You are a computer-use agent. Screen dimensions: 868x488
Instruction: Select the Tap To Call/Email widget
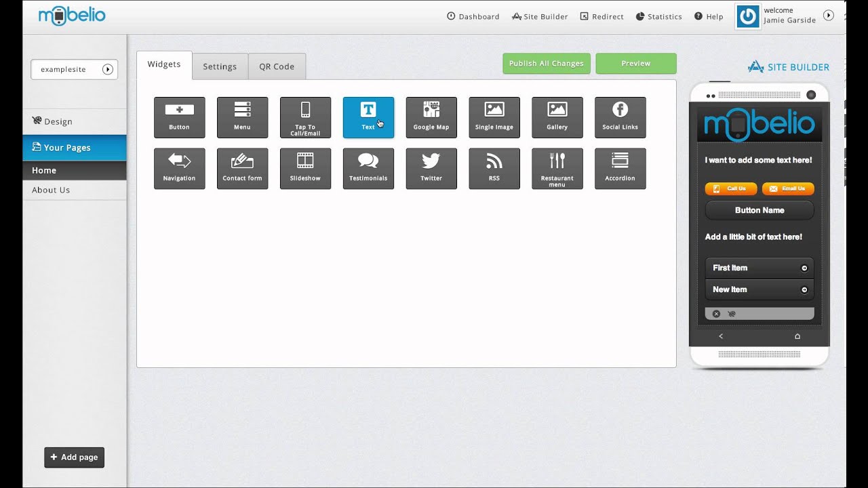click(305, 117)
